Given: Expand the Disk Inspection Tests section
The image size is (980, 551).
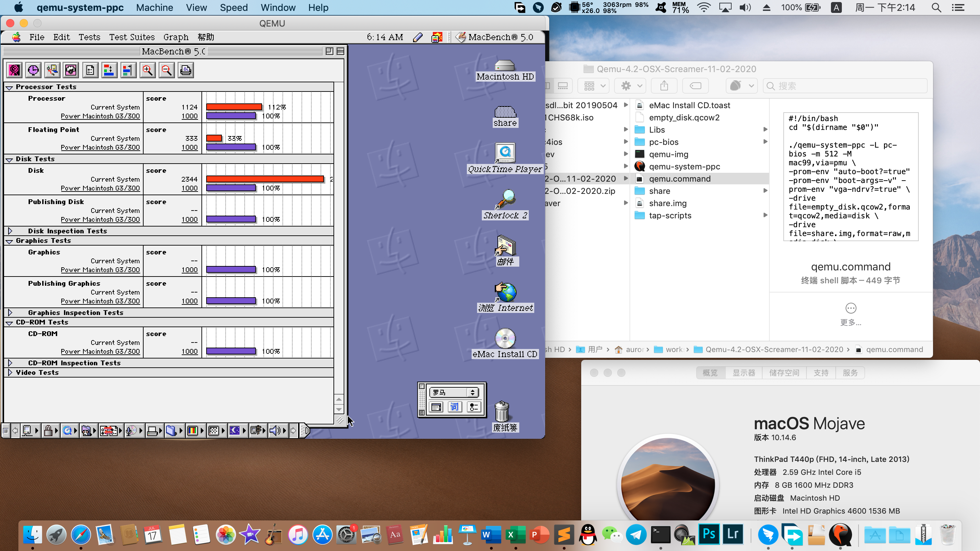Looking at the screenshot, I should (x=10, y=231).
